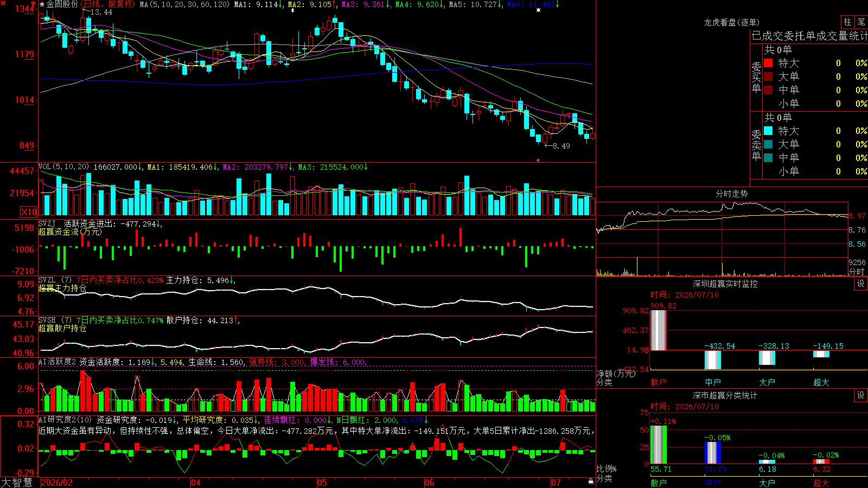Click the cyan 特大 sell order swatch
The height and width of the screenshot is (488, 868).
click(x=768, y=131)
